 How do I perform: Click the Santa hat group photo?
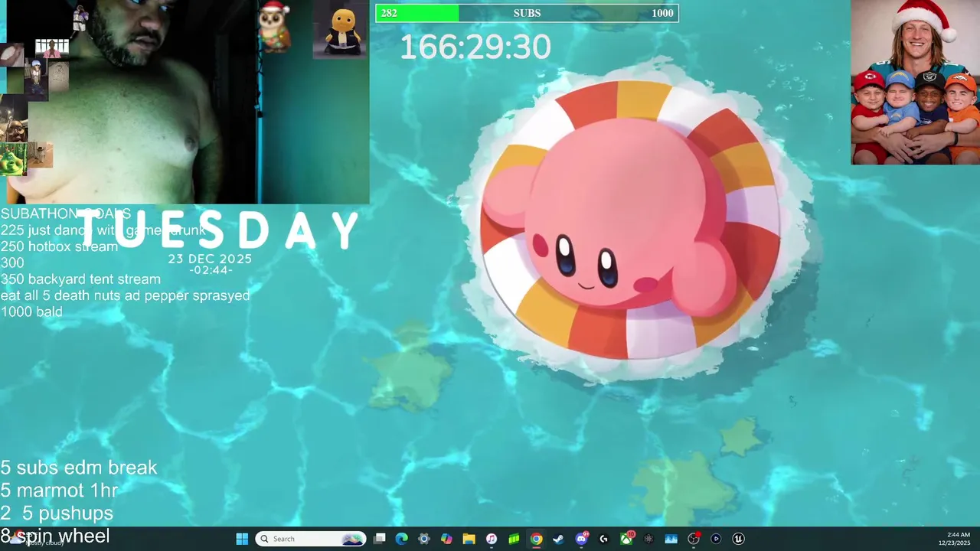tap(915, 82)
